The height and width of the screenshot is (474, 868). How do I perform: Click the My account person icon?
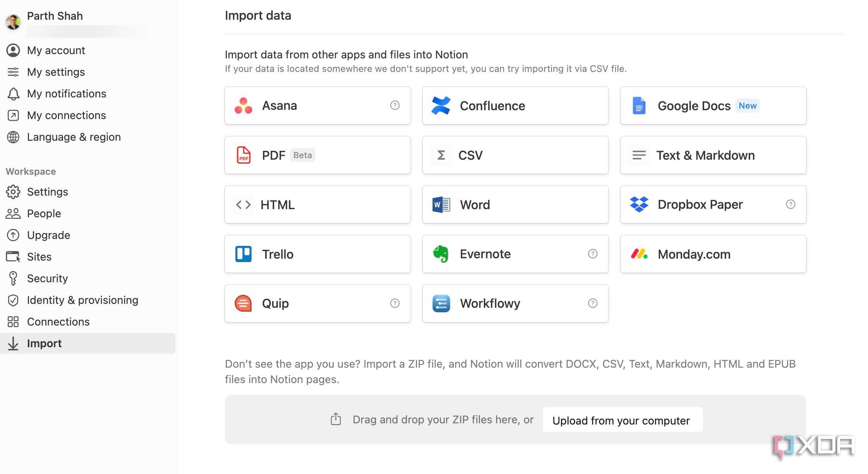[x=13, y=50]
